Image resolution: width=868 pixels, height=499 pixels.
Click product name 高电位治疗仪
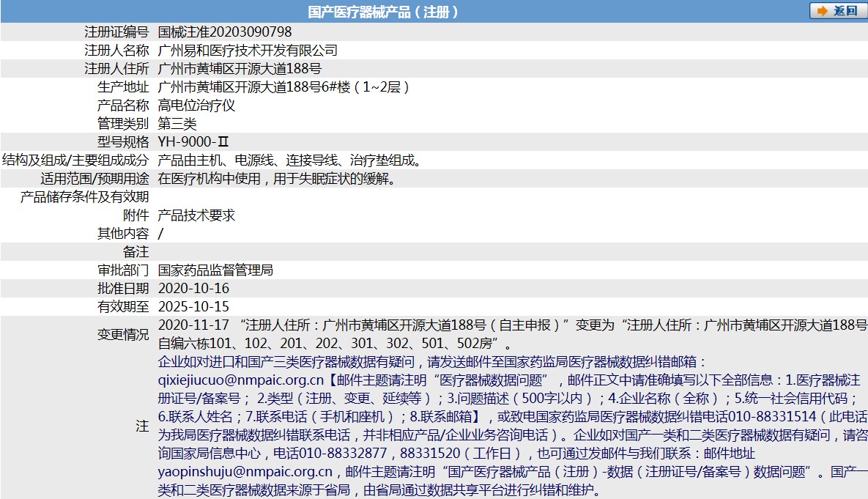click(196, 106)
